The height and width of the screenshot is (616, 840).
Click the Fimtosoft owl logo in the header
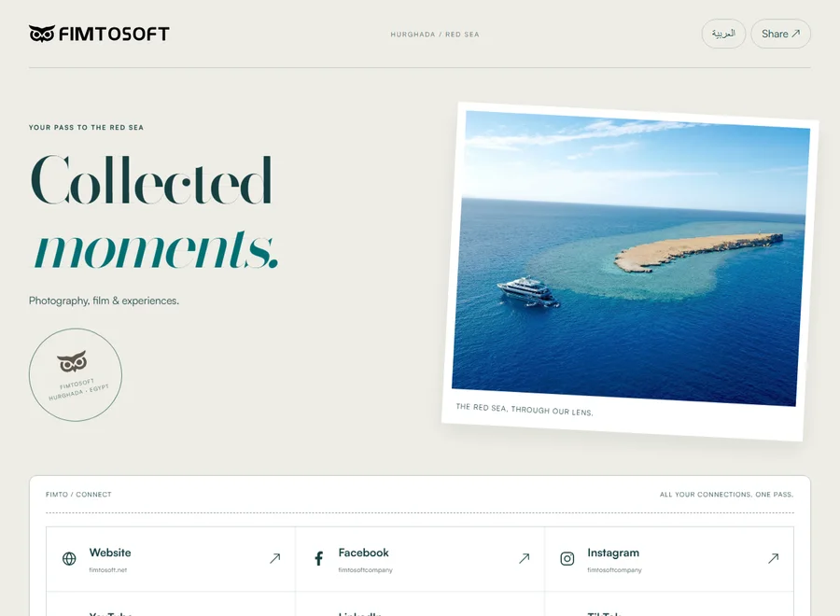99,34
